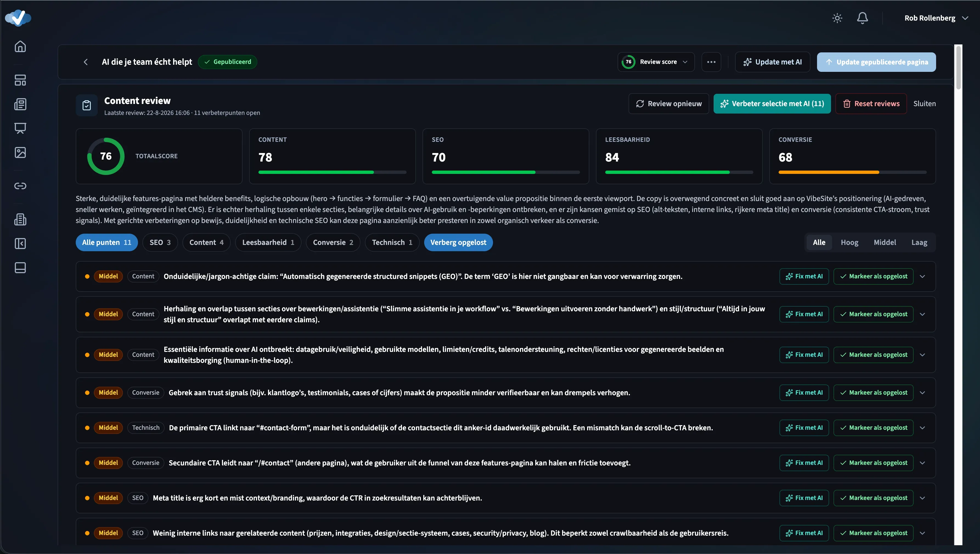The height and width of the screenshot is (554, 980).
Task: Click the collapse panel sidebar icon
Action: tap(20, 244)
